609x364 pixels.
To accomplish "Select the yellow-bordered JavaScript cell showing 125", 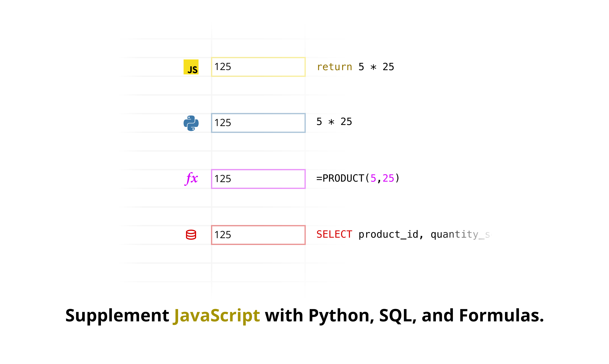I will [x=258, y=67].
